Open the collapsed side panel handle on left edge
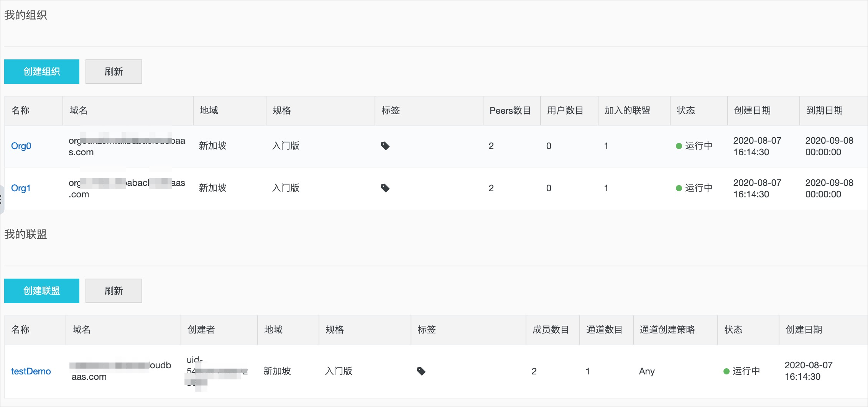Screen dimensions: 868x407 click(x=2, y=199)
